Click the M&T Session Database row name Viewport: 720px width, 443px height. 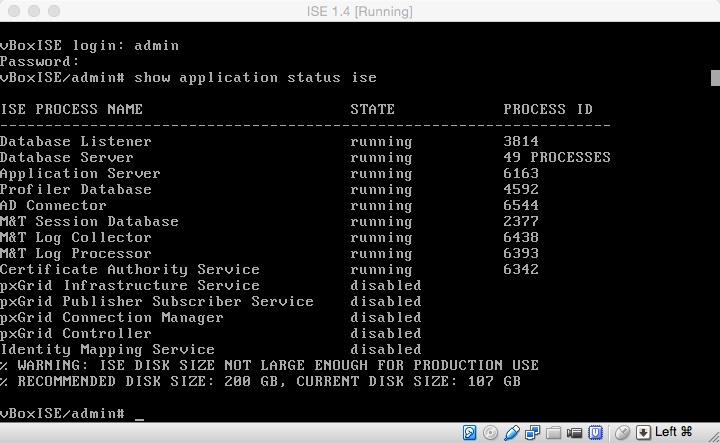(x=89, y=221)
